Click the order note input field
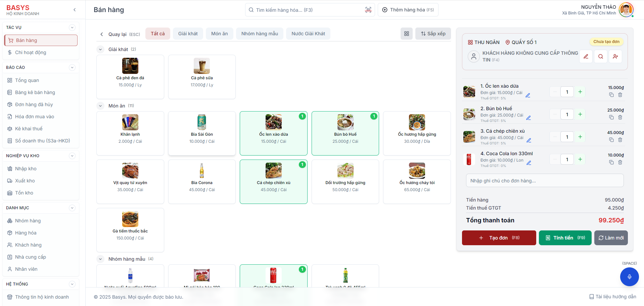644x306 pixels. pos(544,181)
